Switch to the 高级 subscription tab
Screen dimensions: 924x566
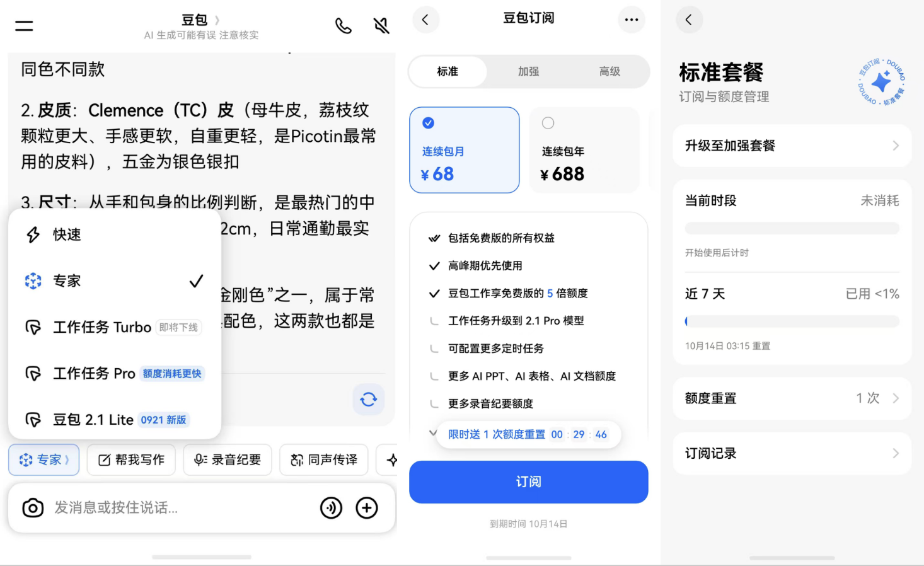pos(609,71)
